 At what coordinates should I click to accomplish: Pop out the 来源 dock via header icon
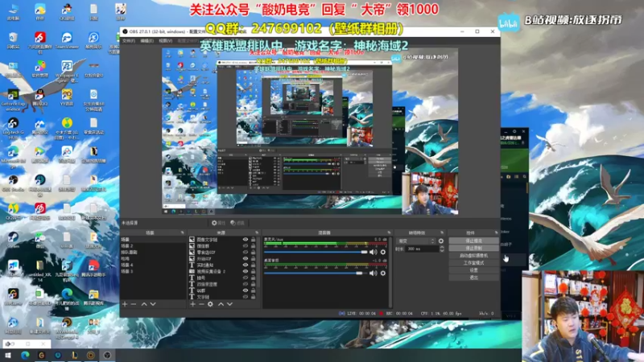[257, 232]
